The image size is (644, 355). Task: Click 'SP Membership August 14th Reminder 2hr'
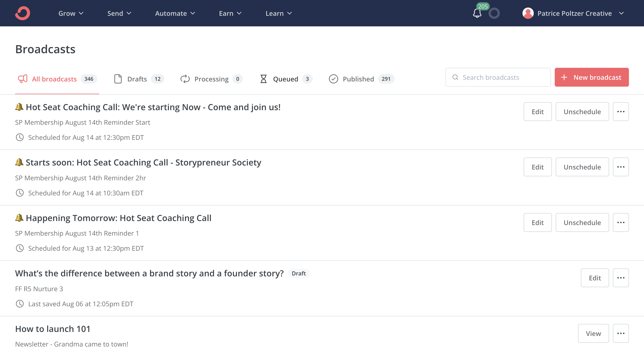(81, 178)
